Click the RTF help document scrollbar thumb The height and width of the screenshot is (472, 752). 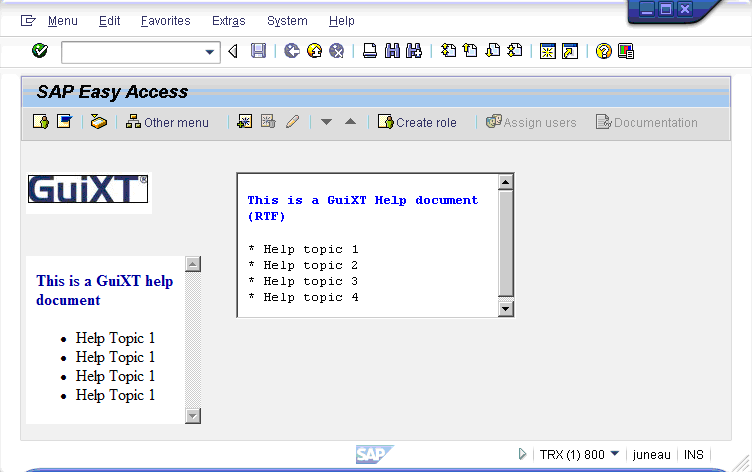pyautogui.click(x=505, y=244)
